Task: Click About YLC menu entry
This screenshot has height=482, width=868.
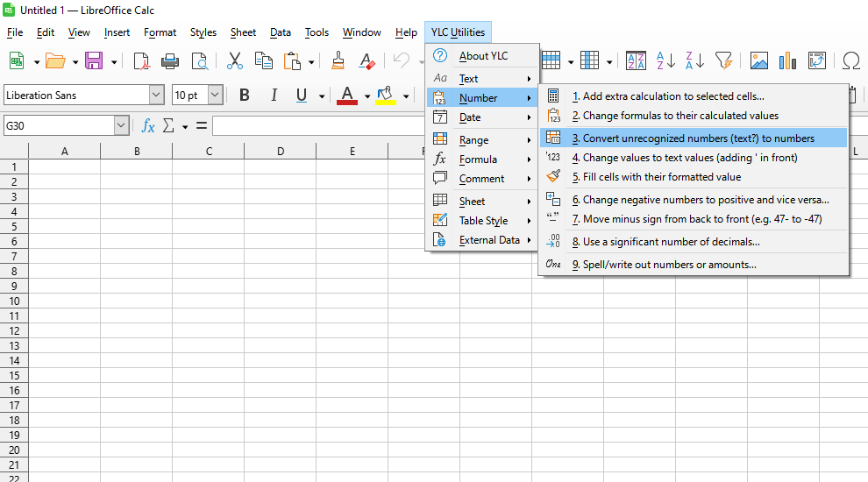Action: pyautogui.click(x=483, y=56)
